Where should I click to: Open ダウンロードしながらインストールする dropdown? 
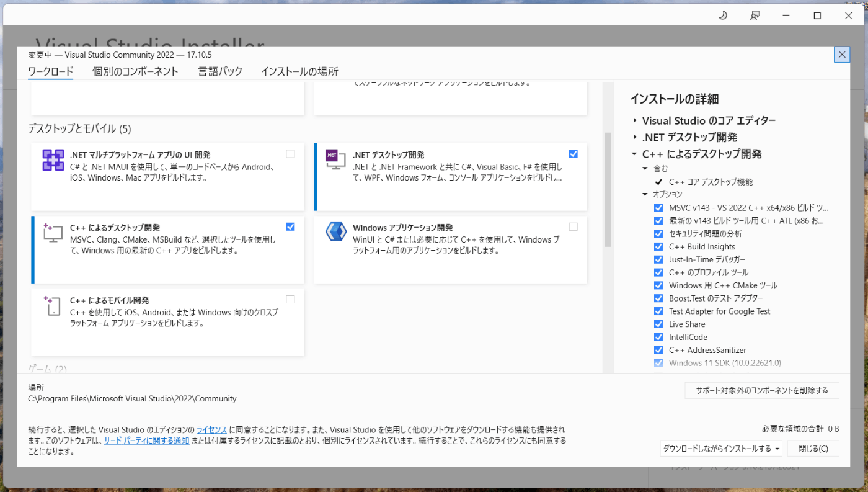[x=721, y=449]
